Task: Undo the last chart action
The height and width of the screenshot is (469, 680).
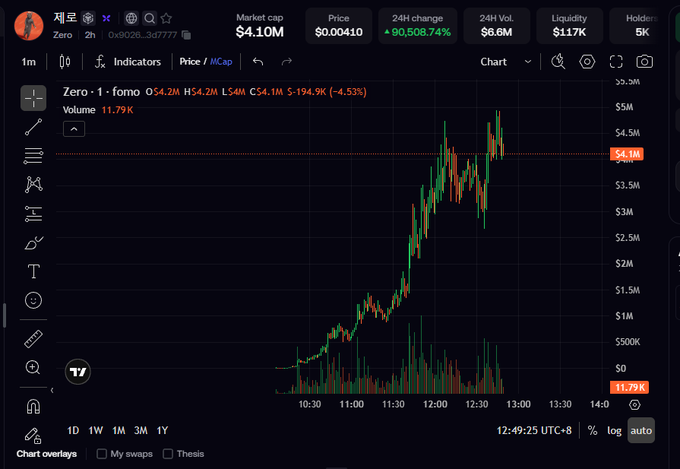Action: coord(258,62)
